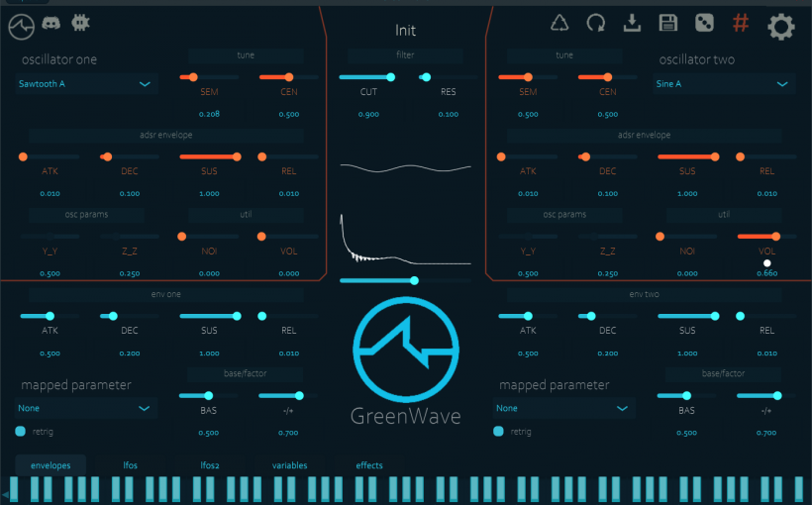
Task: Click the download preset icon
Action: click(x=633, y=24)
